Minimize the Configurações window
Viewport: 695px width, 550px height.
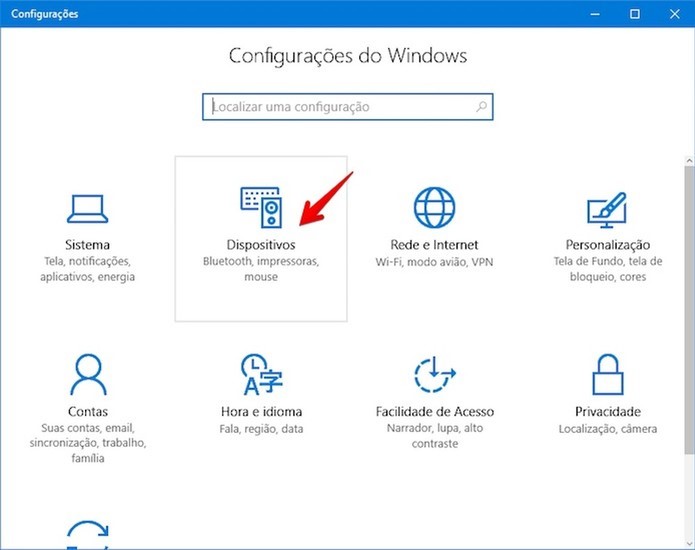[x=595, y=14]
